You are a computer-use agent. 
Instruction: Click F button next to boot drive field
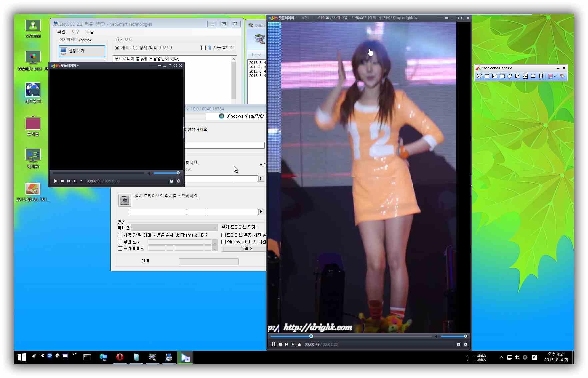point(261,178)
